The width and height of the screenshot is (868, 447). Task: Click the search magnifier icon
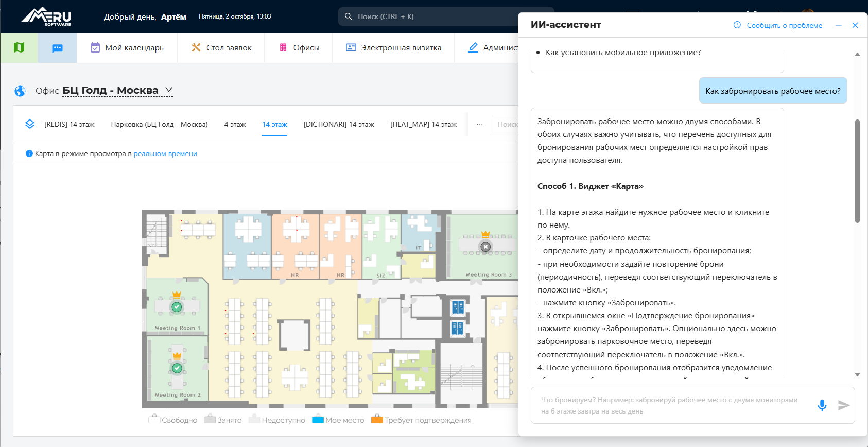pyautogui.click(x=349, y=16)
